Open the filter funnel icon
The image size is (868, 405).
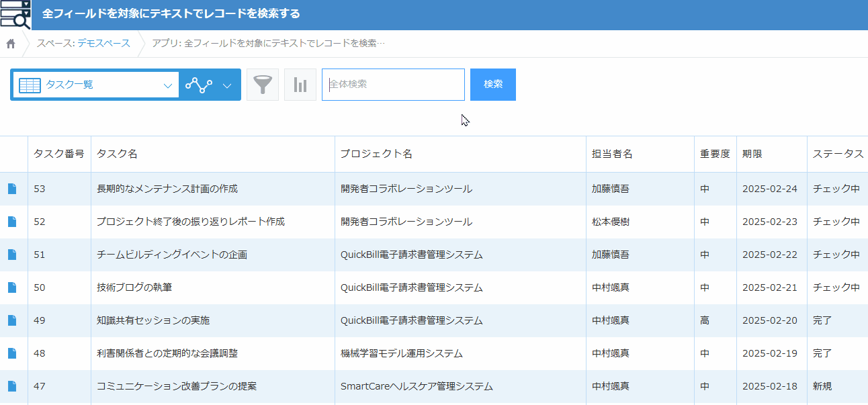pos(263,85)
